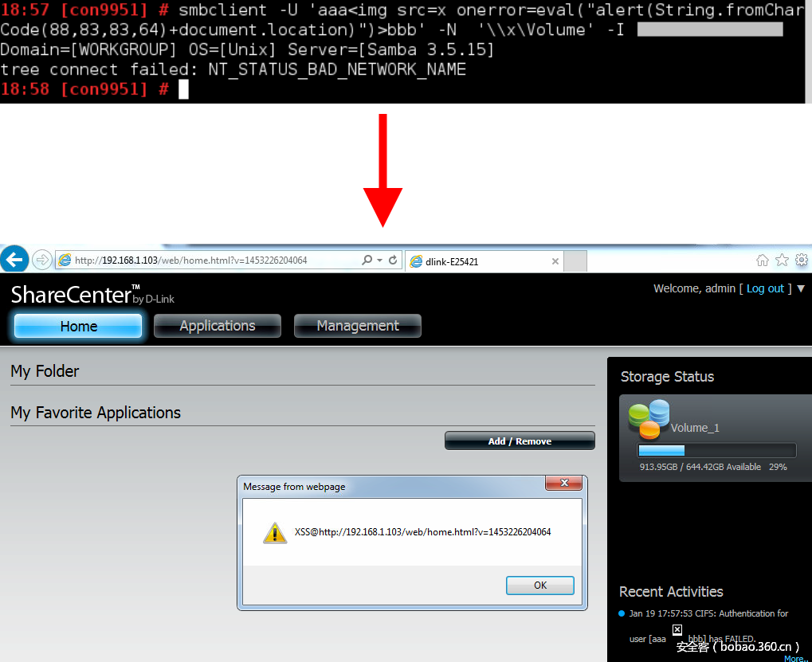Click the broken image icon in Recent Activities

[677, 629]
